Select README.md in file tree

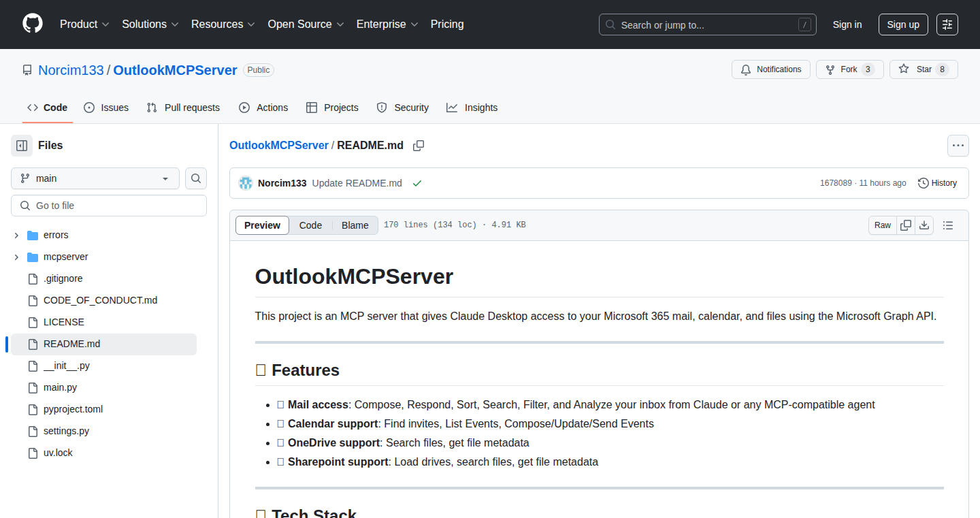[x=103, y=344]
